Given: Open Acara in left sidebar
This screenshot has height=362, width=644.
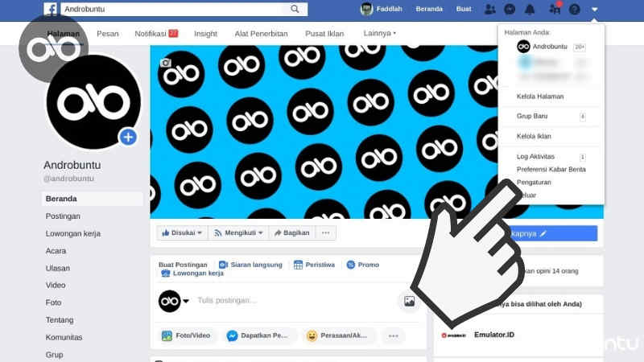Looking at the screenshot, I should click(56, 251).
